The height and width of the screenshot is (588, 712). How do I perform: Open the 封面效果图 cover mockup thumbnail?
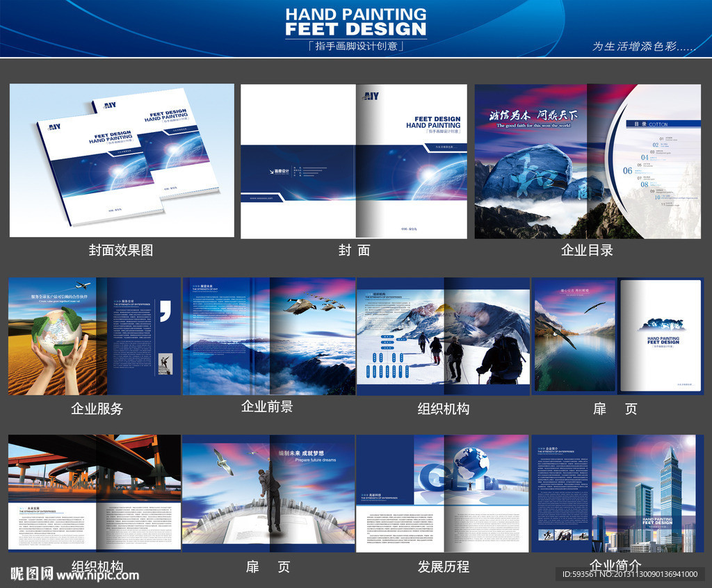[122, 161]
